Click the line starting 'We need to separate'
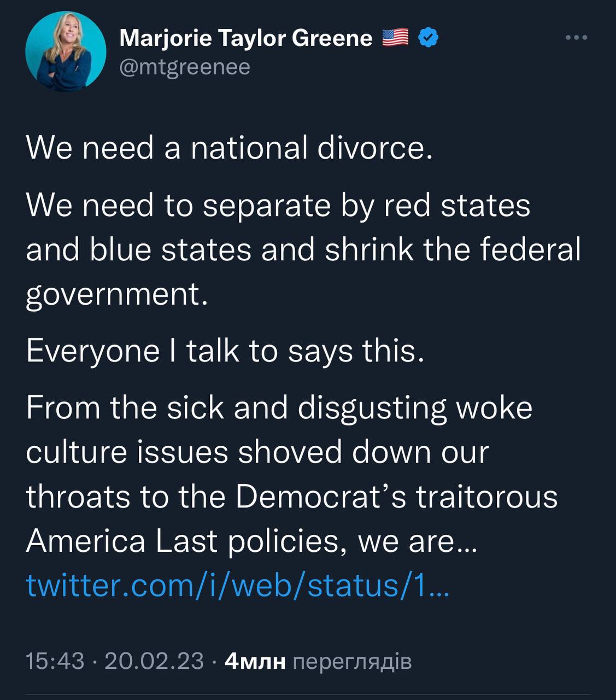616x700 pixels. 278,206
